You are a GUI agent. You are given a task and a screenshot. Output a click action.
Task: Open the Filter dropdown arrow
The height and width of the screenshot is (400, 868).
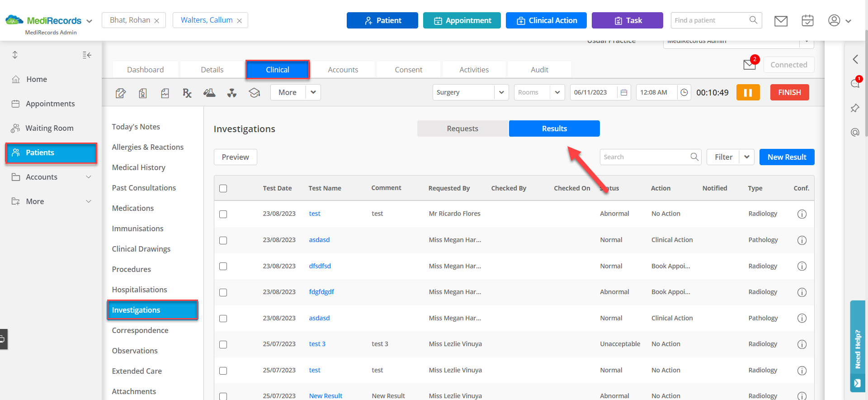747,157
